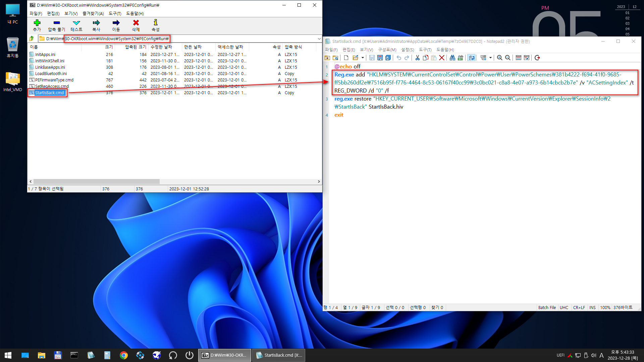Toggle INS insert mode in status bar
Screen dimensions: 644x362
[x=593, y=307]
